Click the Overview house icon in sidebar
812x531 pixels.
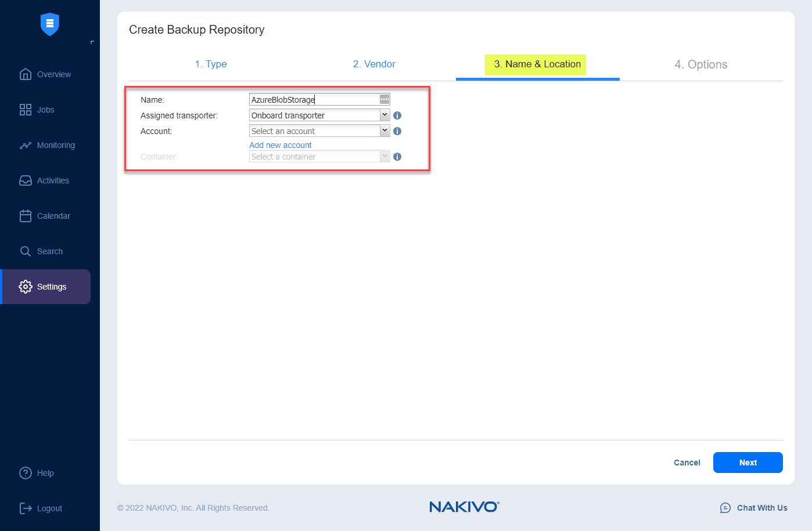pos(26,74)
